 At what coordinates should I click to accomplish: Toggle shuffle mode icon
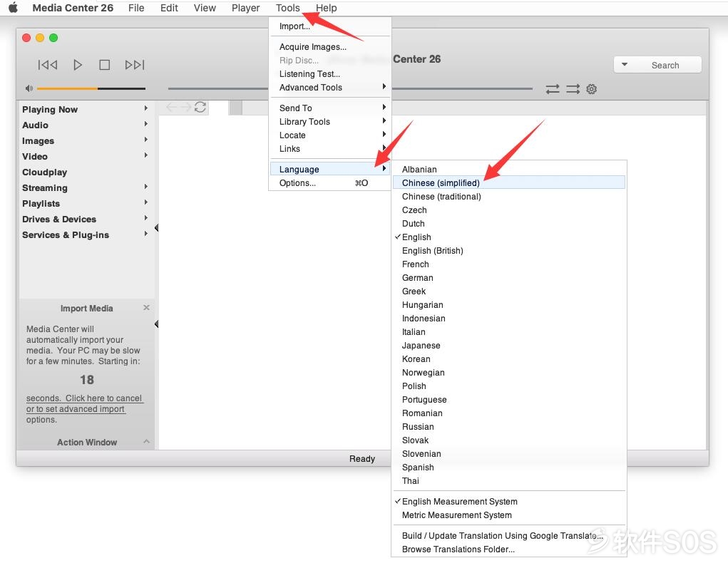point(573,88)
